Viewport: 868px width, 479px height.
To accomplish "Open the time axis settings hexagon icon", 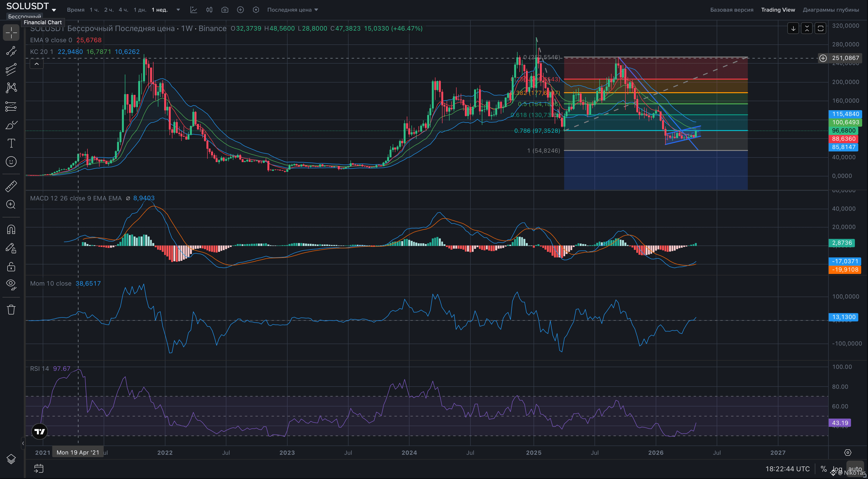I will click(x=848, y=453).
